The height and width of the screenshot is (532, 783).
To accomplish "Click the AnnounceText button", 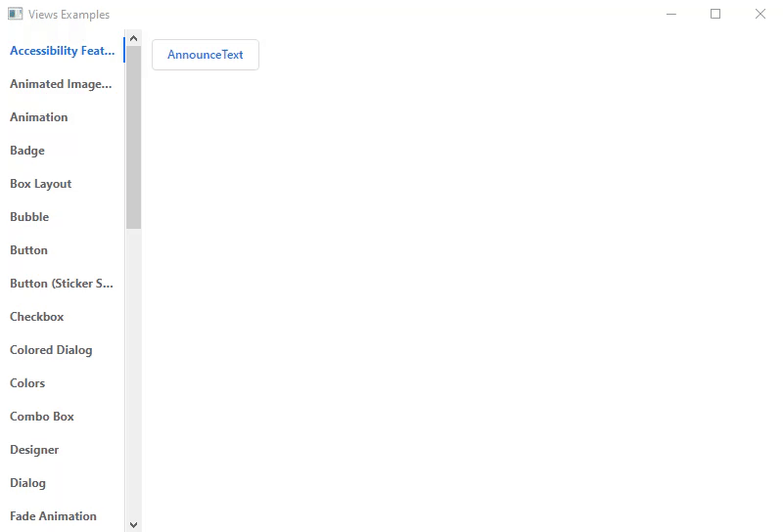I will point(206,55).
